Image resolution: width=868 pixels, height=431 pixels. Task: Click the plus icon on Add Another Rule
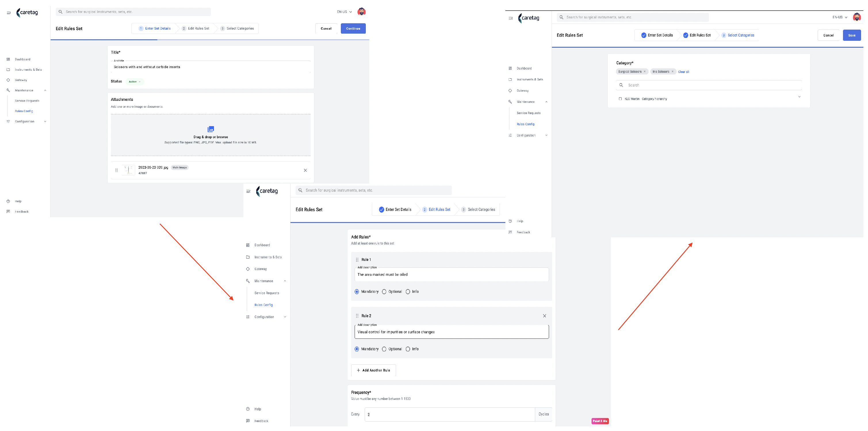coord(358,370)
